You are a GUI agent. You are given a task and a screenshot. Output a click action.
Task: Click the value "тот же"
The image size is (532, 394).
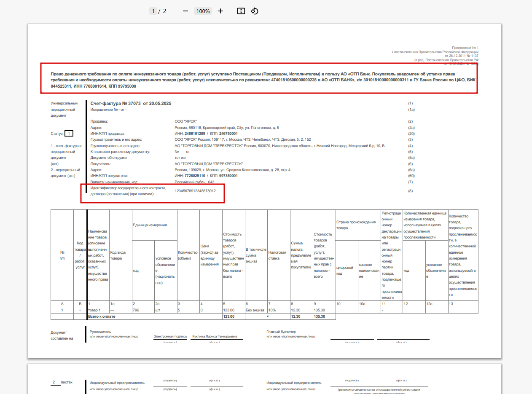click(180, 158)
